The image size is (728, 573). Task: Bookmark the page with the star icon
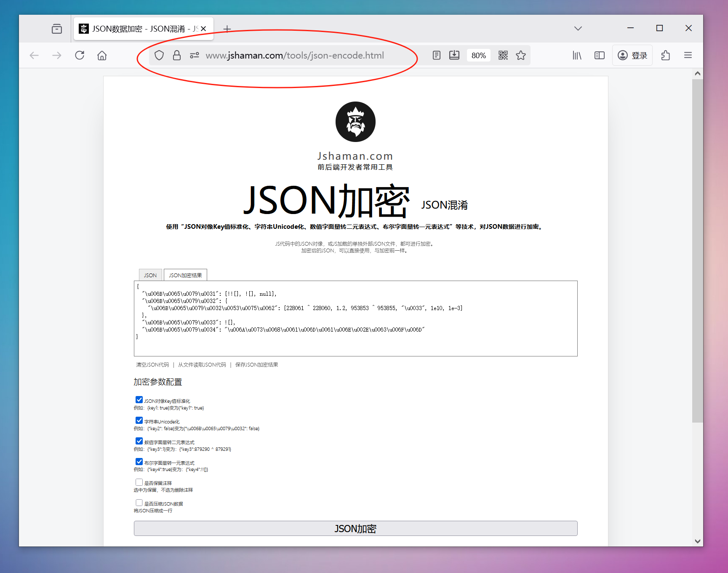521,55
